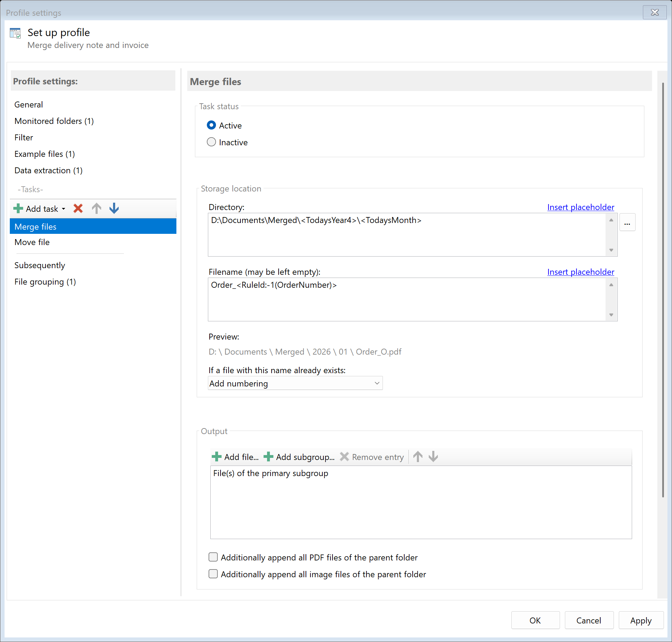This screenshot has width=672, height=642.
Task: Move the Merge files task up
Action: tap(96, 208)
